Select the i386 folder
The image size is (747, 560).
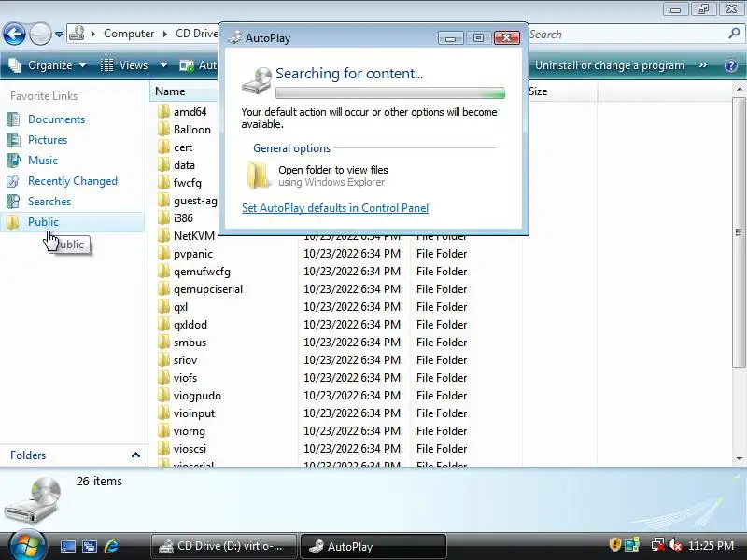tap(183, 217)
